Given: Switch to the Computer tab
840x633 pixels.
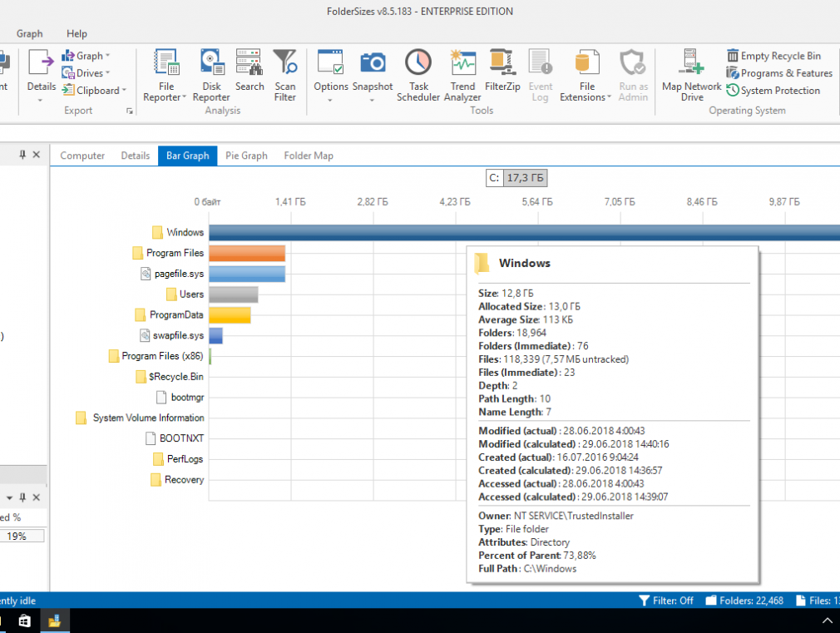Looking at the screenshot, I should [x=82, y=156].
